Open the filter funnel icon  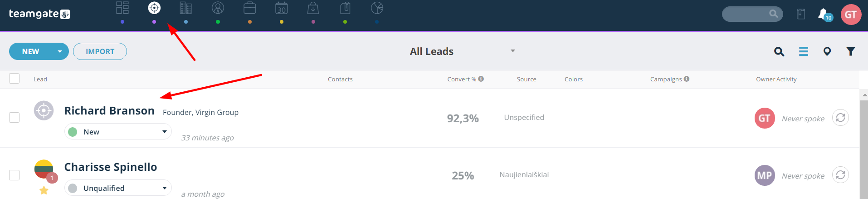pyautogui.click(x=851, y=51)
